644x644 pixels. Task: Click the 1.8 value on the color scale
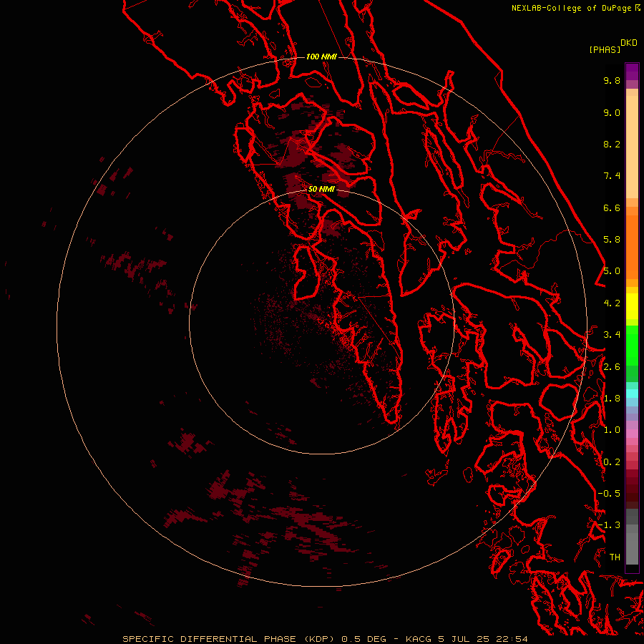coord(612,399)
